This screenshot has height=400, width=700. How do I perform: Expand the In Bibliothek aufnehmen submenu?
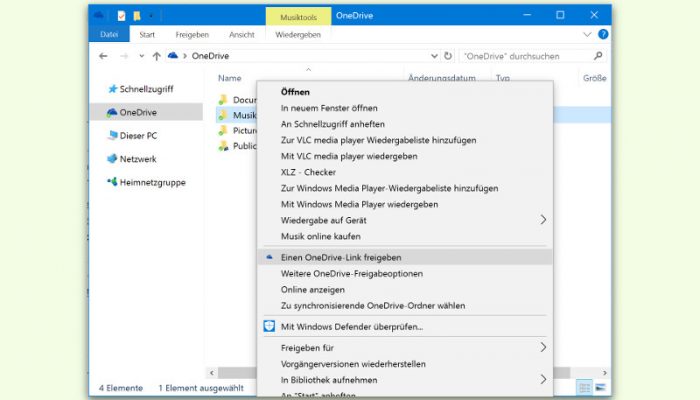[405, 380]
